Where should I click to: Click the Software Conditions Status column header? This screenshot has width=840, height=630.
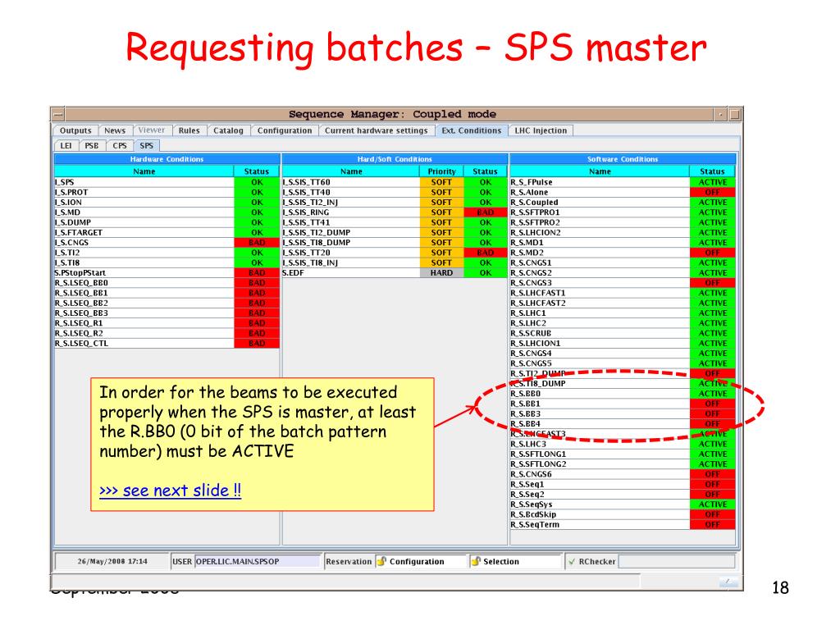(712, 171)
